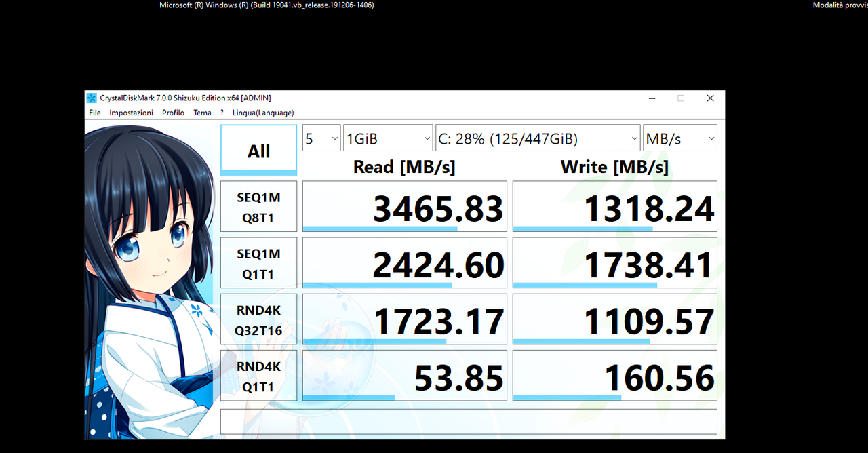Open the drive dropdown showing C: 28%
868x453 pixels.
click(x=538, y=138)
